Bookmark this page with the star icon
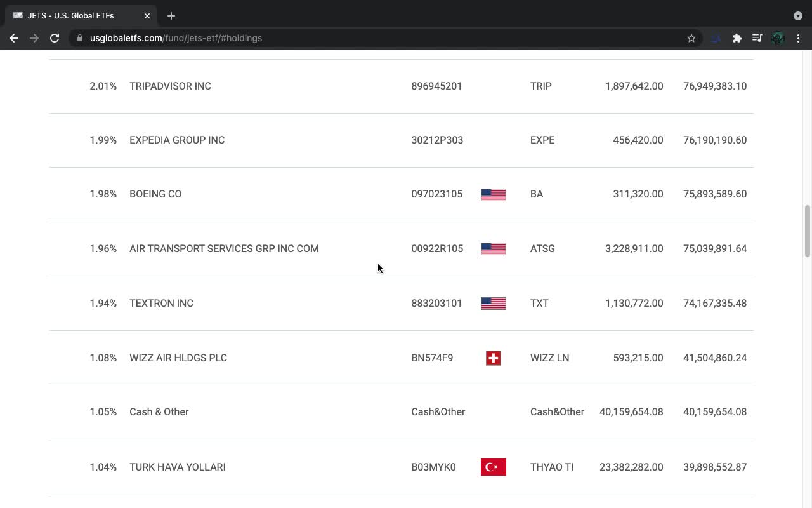 tap(691, 38)
